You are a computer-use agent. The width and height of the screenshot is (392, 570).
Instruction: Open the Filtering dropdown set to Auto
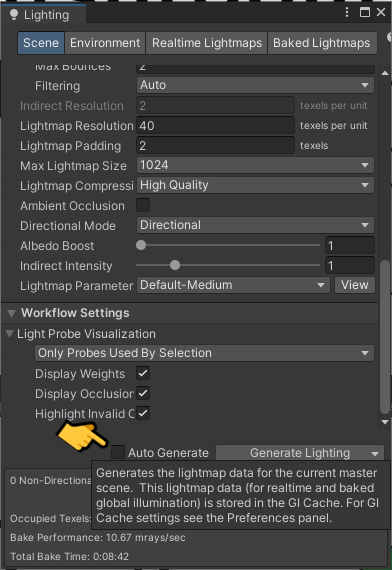click(x=255, y=85)
